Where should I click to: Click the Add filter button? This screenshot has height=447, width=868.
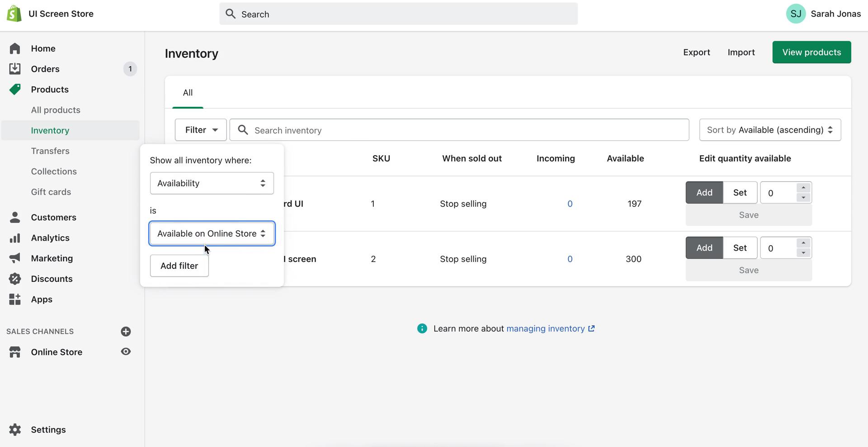(x=179, y=266)
